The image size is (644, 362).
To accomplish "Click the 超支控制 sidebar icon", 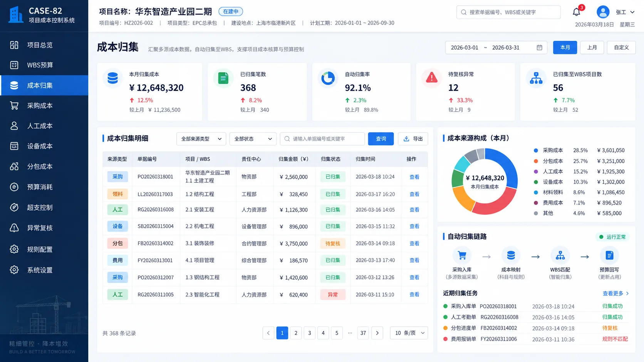I will coord(14,207).
